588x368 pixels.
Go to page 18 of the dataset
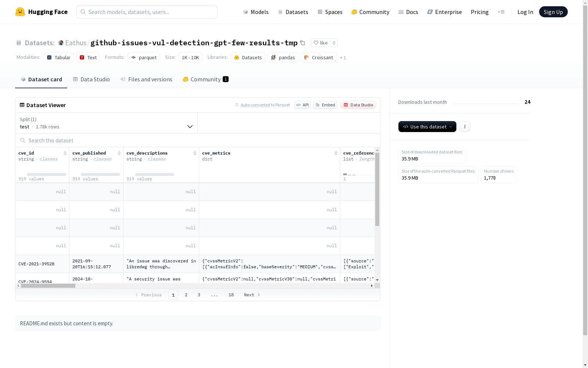click(231, 295)
